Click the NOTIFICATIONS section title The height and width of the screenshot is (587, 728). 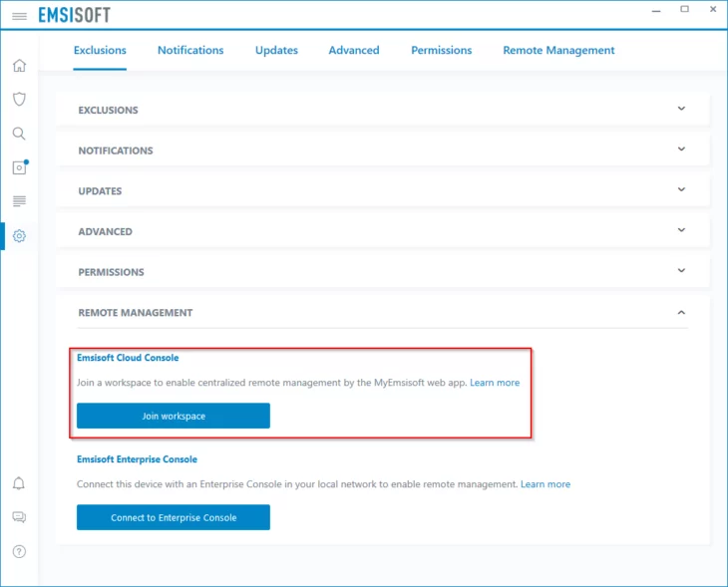coord(116,150)
